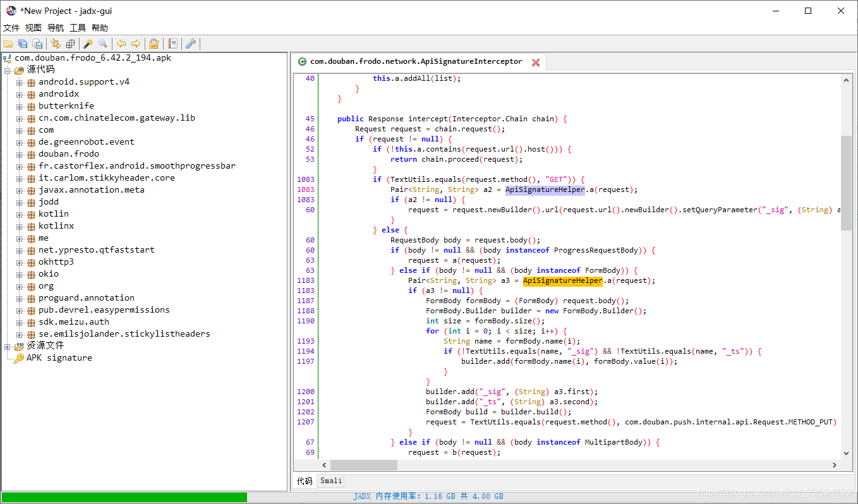This screenshot has width=858, height=504.
Task: Expand the douban.frodo package node
Action: 20,154
